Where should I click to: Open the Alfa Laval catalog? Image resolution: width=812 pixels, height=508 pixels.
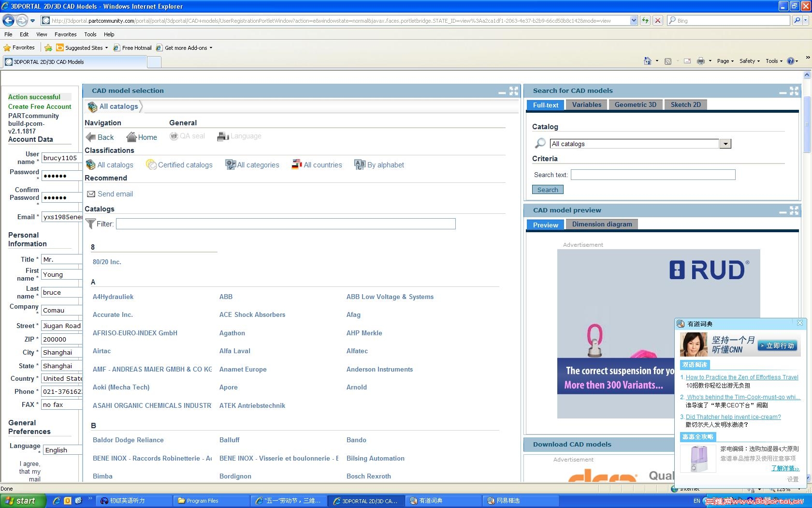pyautogui.click(x=235, y=351)
